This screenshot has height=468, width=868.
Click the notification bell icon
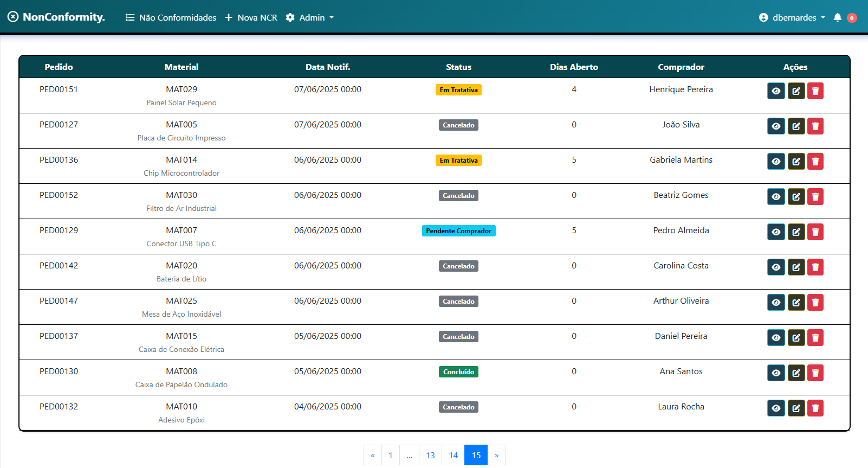[837, 17]
